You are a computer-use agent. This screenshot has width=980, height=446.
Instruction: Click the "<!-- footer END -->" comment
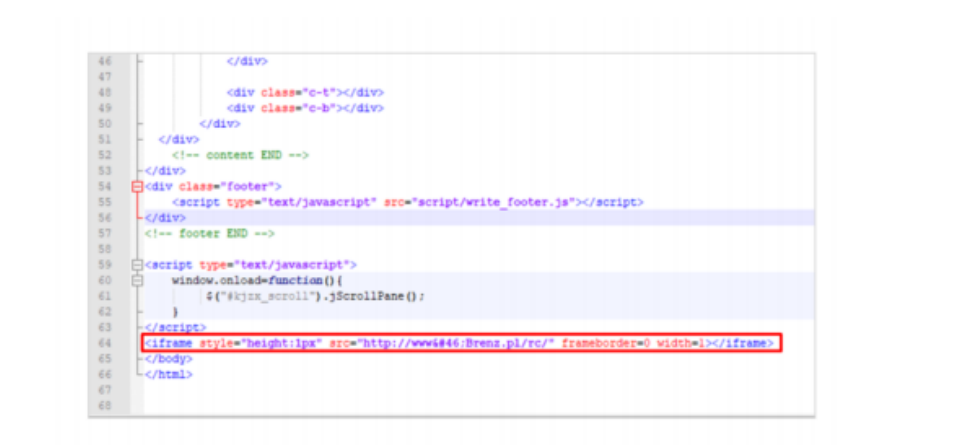(x=209, y=234)
